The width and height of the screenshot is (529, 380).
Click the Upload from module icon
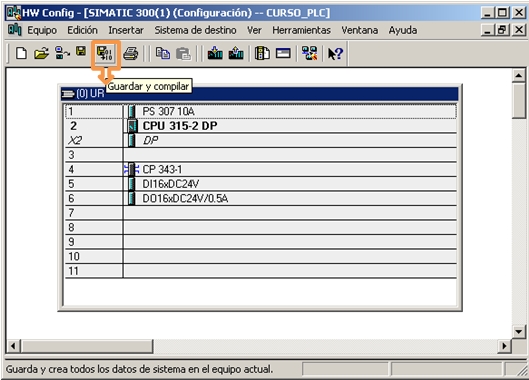tap(236, 53)
